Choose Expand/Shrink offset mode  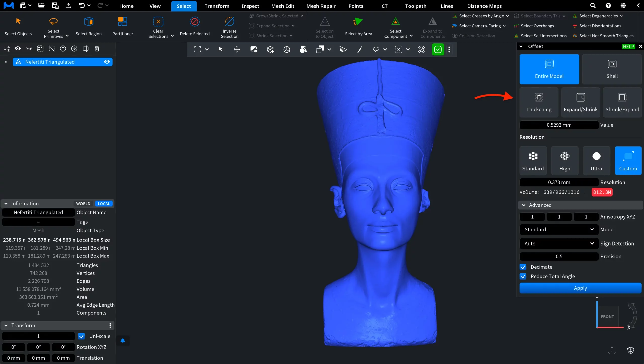pyautogui.click(x=581, y=102)
